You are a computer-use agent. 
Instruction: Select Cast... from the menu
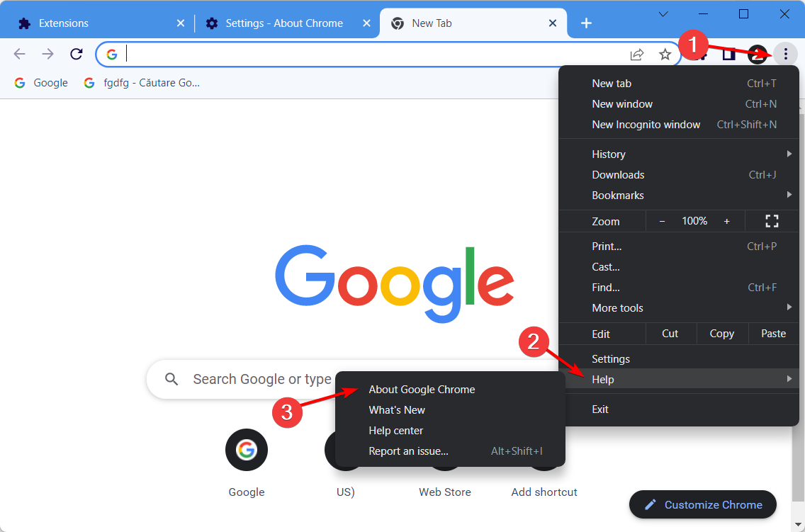click(x=678, y=267)
